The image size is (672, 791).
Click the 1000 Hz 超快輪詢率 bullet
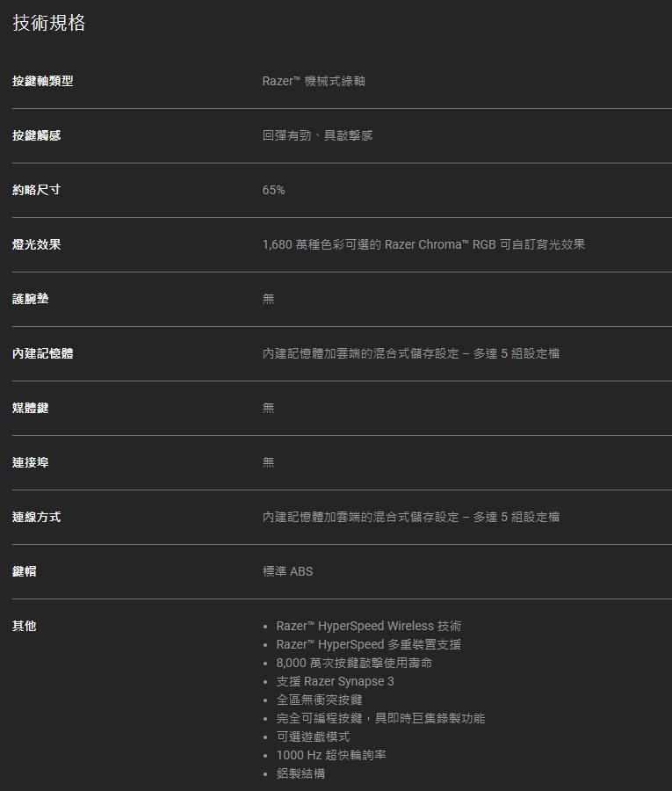click(x=331, y=755)
